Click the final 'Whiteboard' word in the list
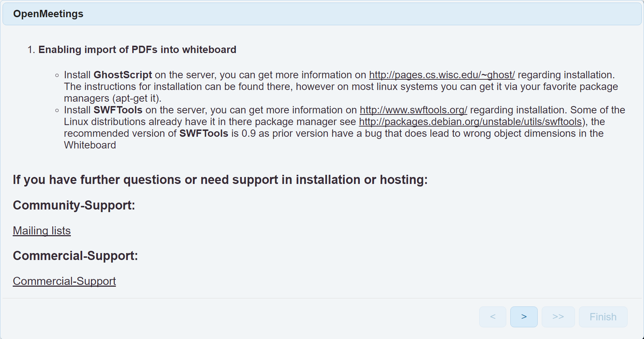Image resolution: width=644 pixels, height=339 pixels. (x=90, y=145)
